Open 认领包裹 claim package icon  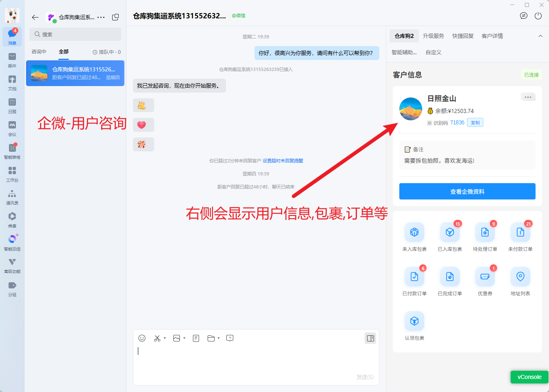[x=414, y=321]
